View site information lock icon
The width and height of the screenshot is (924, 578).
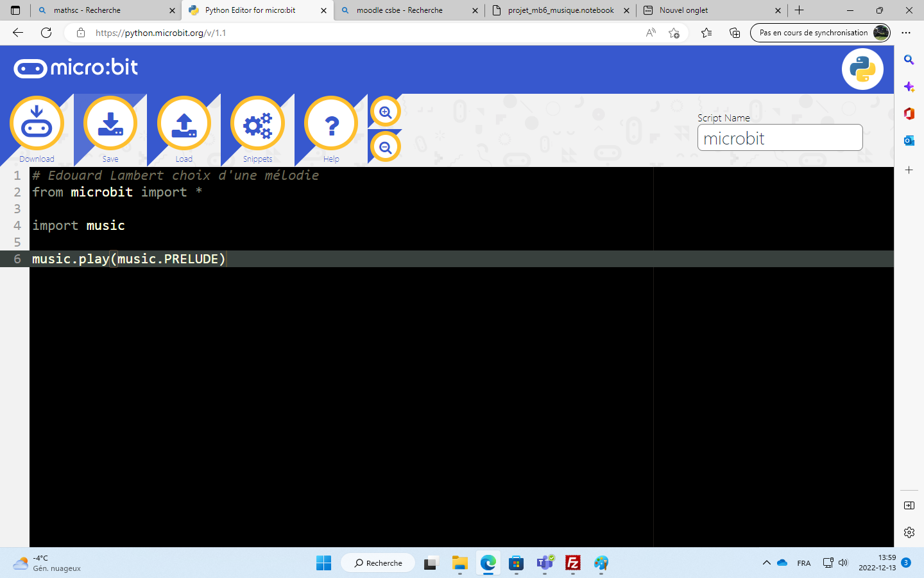[81, 33]
